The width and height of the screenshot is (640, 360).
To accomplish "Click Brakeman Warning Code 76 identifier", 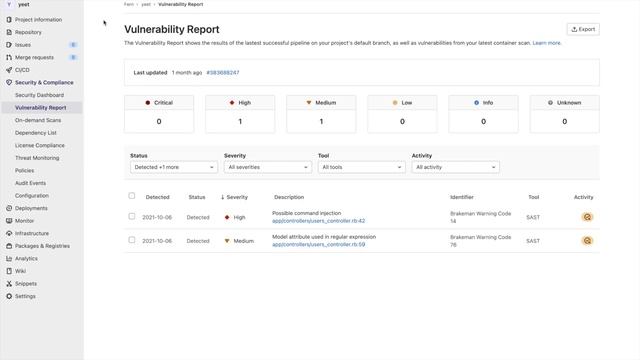I will pyautogui.click(x=480, y=241).
